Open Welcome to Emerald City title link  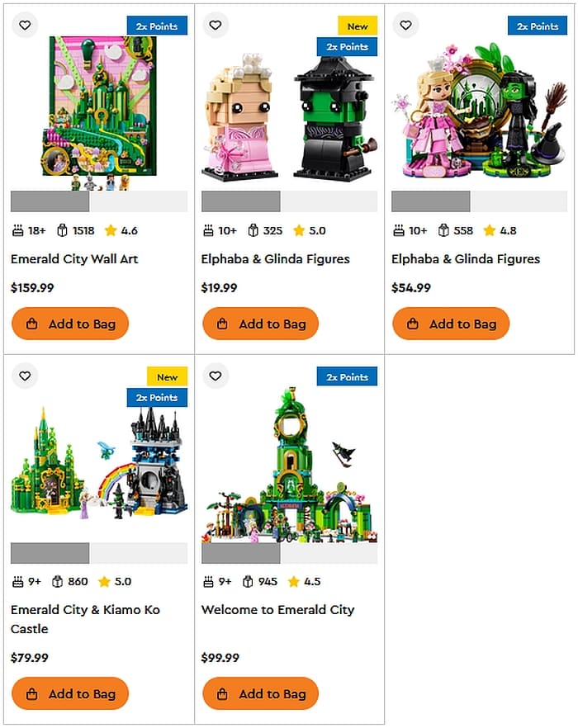(277, 610)
